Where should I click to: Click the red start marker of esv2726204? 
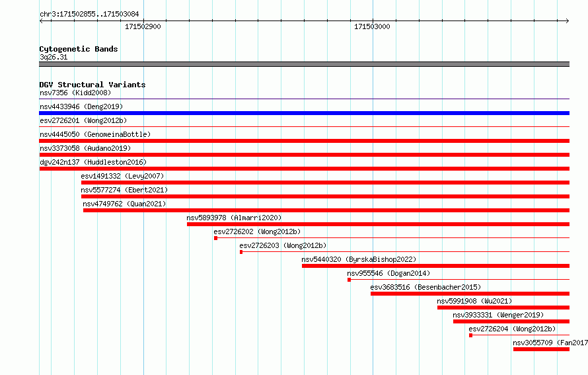470,335
